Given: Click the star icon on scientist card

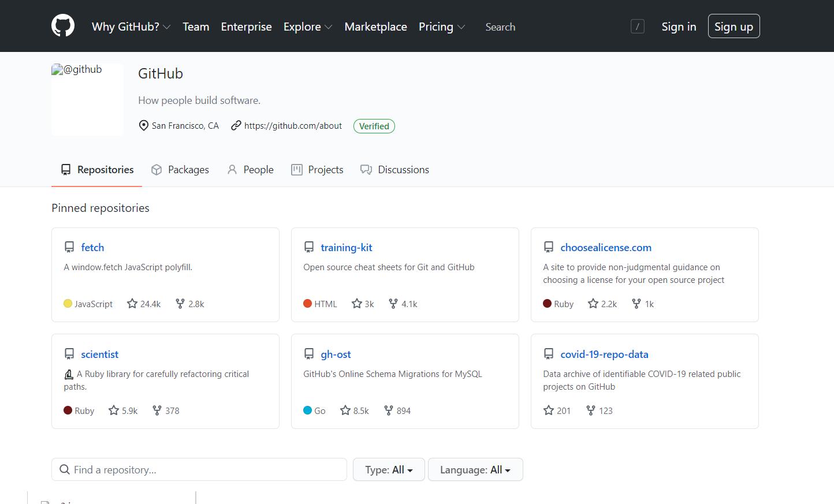Looking at the screenshot, I should coord(114,410).
